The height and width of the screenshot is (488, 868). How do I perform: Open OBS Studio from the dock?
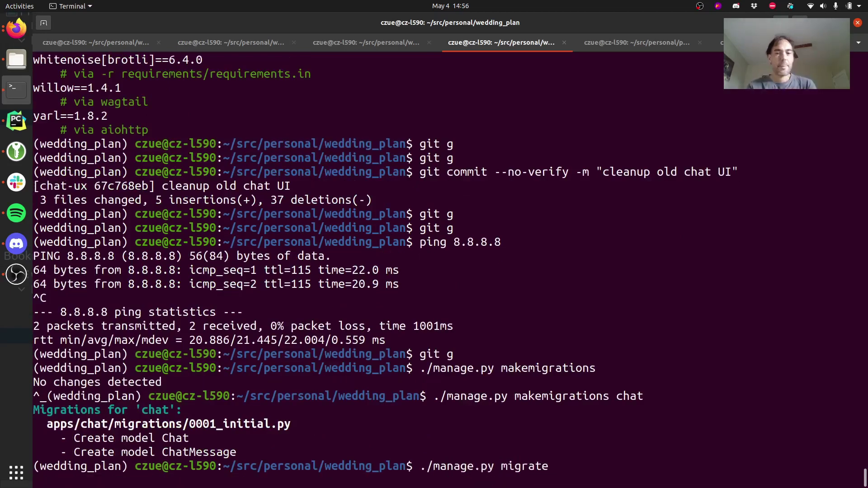[x=16, y=274]
